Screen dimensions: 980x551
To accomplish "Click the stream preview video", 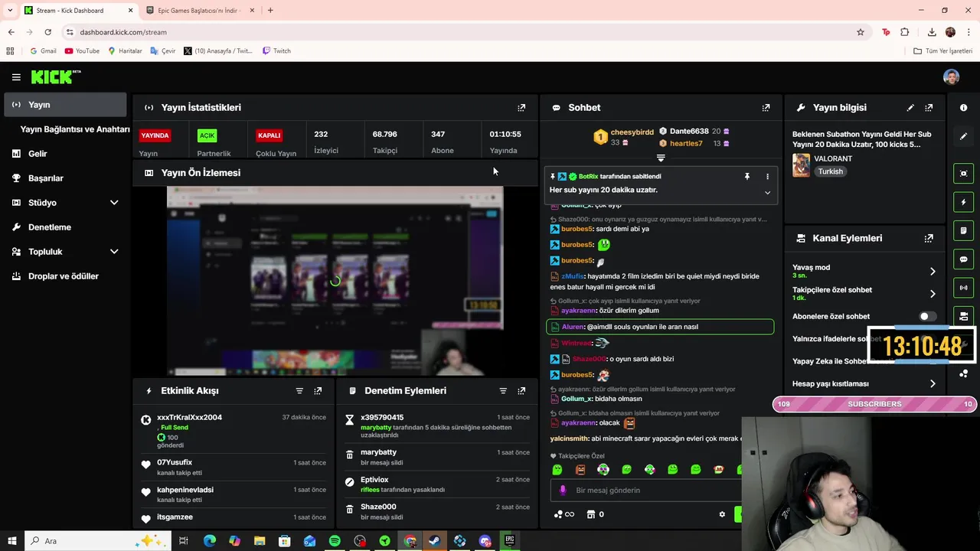I will tap(335, 281).
